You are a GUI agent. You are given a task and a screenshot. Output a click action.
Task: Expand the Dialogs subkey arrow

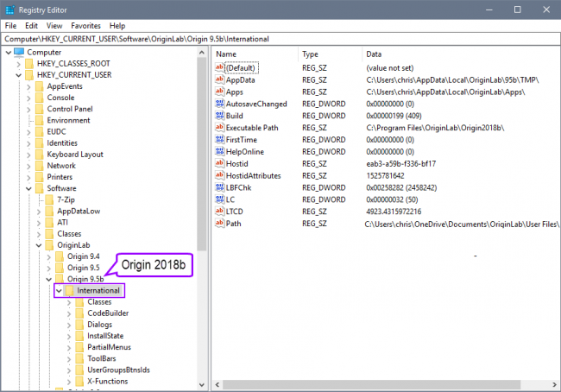[x=69, y=325]
